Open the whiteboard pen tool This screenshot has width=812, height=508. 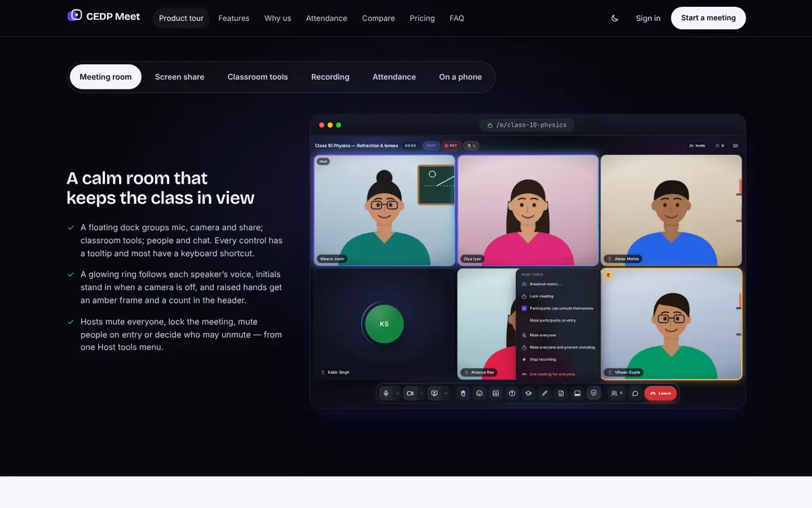pyautogui.click(x=545, y=393)
